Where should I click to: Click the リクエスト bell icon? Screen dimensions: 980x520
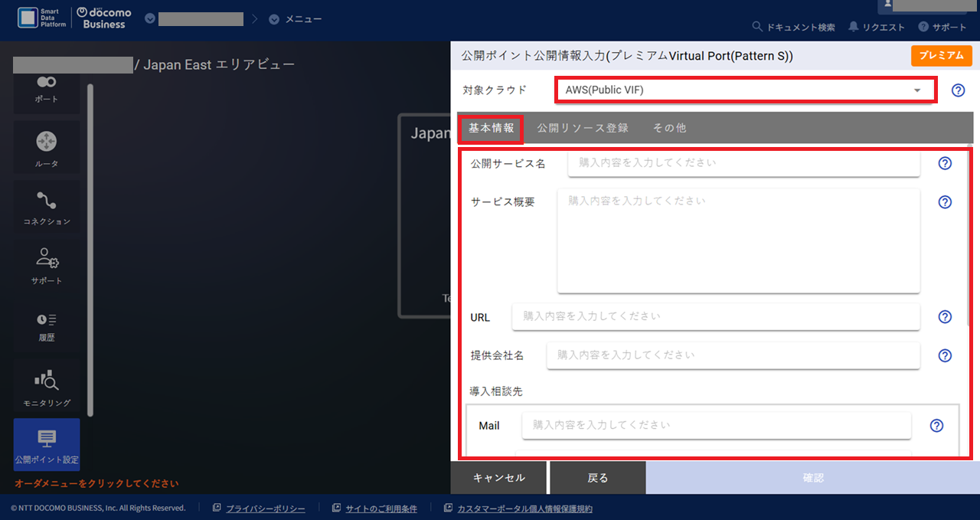pyautogui.click(x=852, y=26)
